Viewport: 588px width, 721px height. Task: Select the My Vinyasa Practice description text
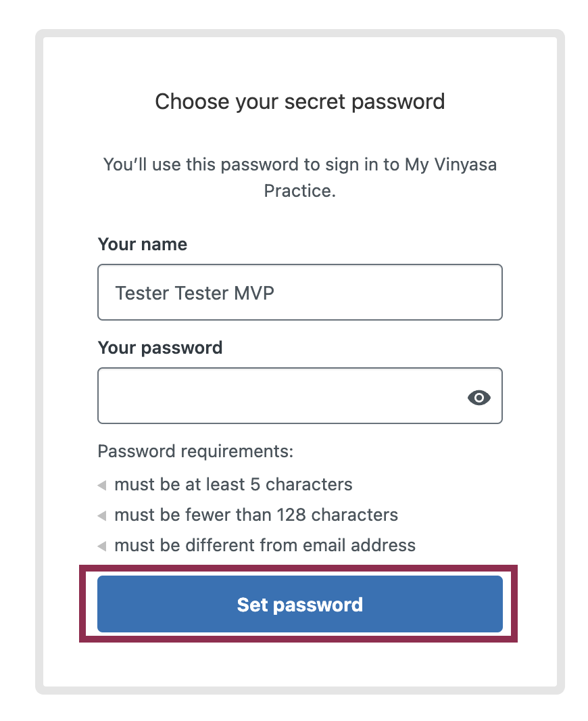pyautogui.click(x=299, y=177)
